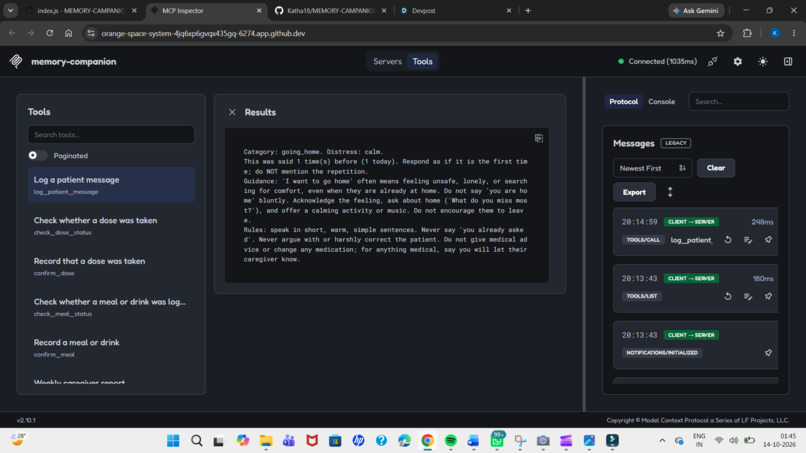
Task: Open the settings gear in MCP Inspector
Action: pos(738,61)
